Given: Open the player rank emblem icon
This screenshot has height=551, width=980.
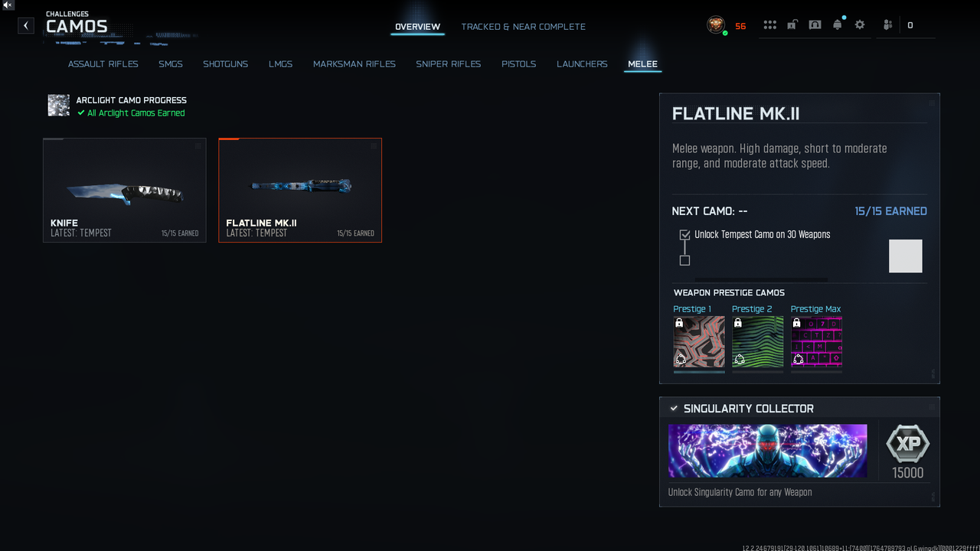Looking at the screenshot, I should pyautogui.click(x=716, y=24).
